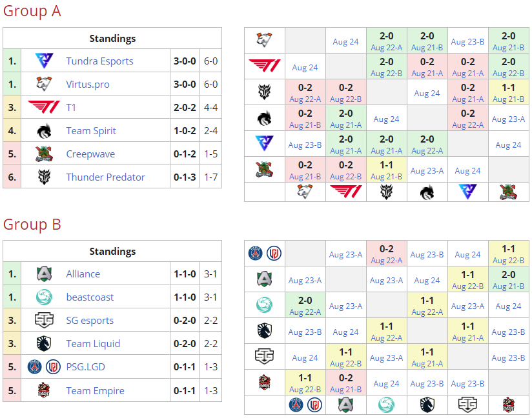Click the 1-1 cell in Thunder Predator's crosstable row

[508, 92]
